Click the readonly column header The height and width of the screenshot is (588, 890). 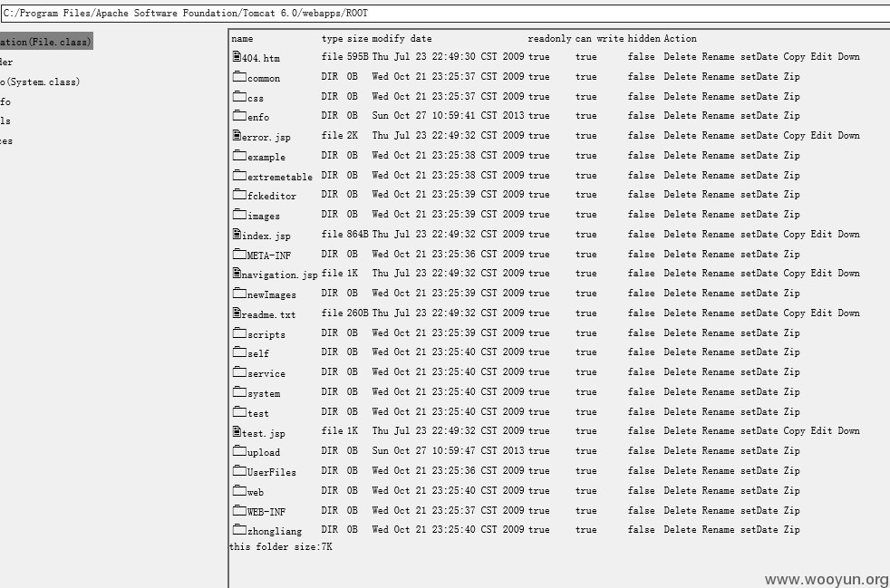(x=549, y=39)
